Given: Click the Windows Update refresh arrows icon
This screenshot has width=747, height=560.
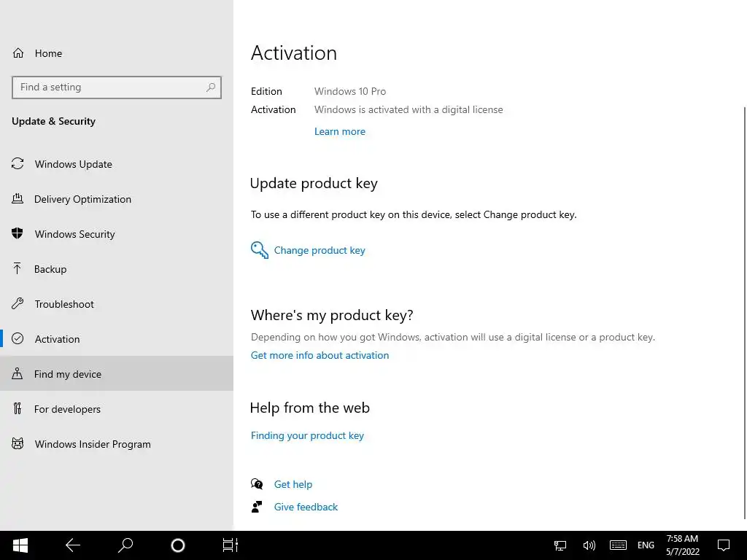Looking at the screenshot, I should (x=18, y=164).
